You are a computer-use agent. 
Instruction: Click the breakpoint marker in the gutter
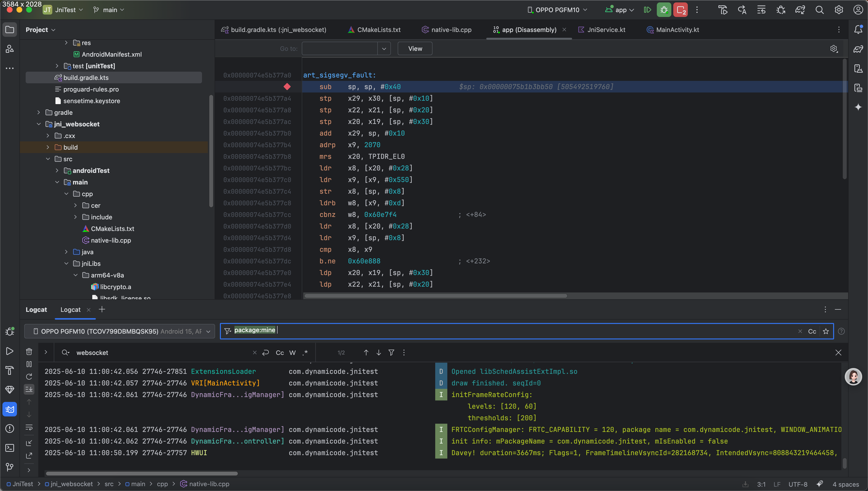[x=287, y=87]
